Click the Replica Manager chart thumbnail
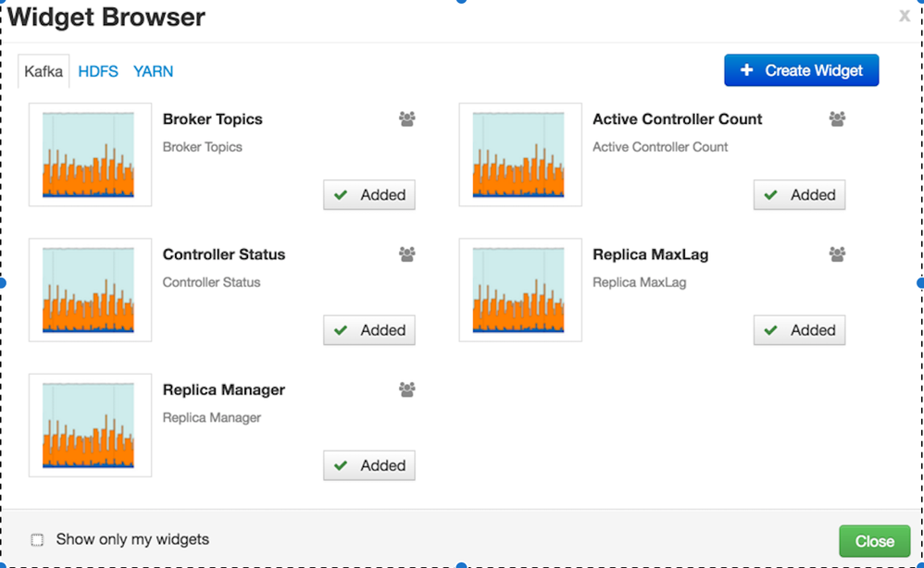 click(x=90, y=426)
